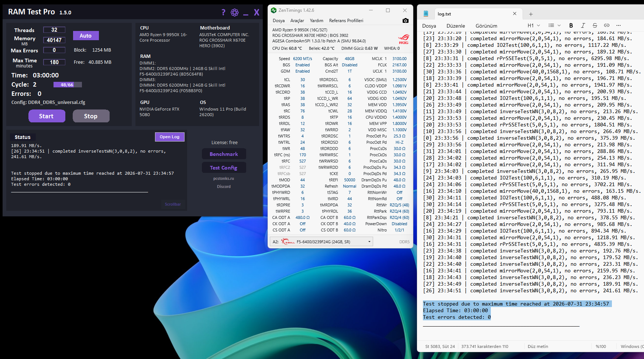
Task: Click the 48/66 cycle progress bar
Action: (x=68, y=85)
